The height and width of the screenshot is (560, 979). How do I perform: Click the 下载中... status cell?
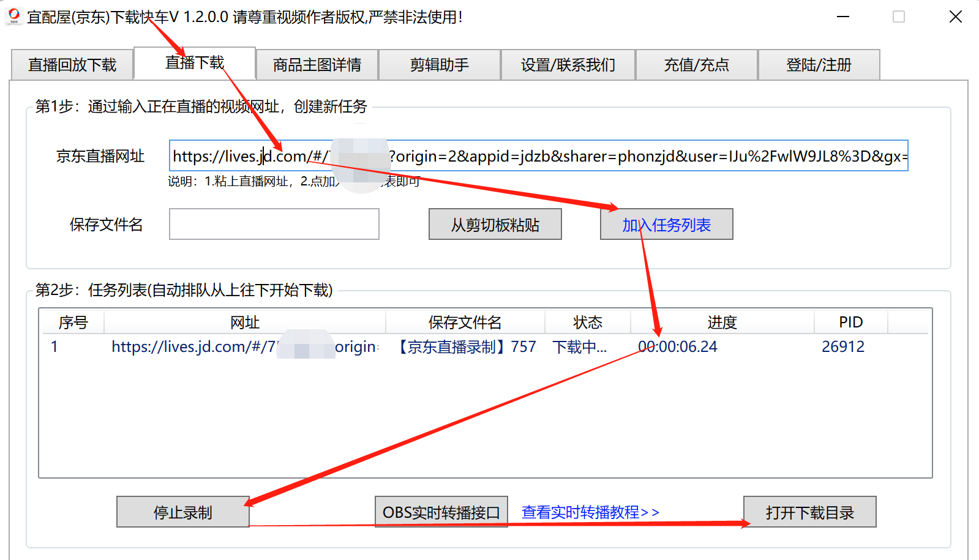(x=580, y=347)
